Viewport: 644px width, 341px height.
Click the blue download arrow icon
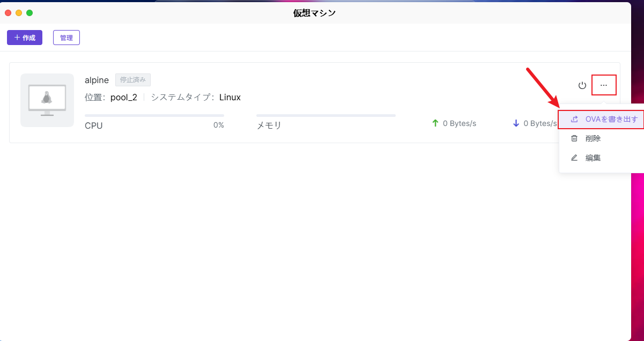pos(516,123)
